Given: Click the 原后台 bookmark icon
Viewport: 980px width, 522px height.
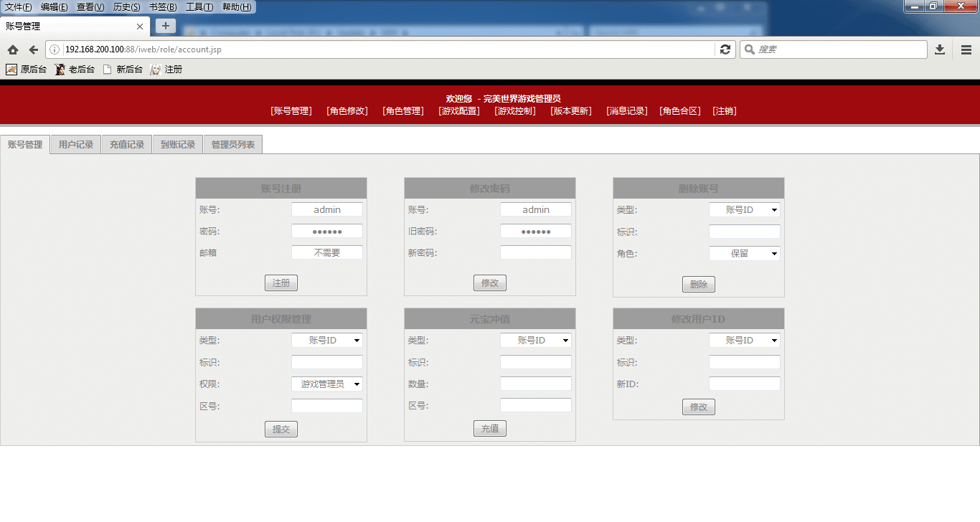Looking at the screenshot, I should pos(11,70).
